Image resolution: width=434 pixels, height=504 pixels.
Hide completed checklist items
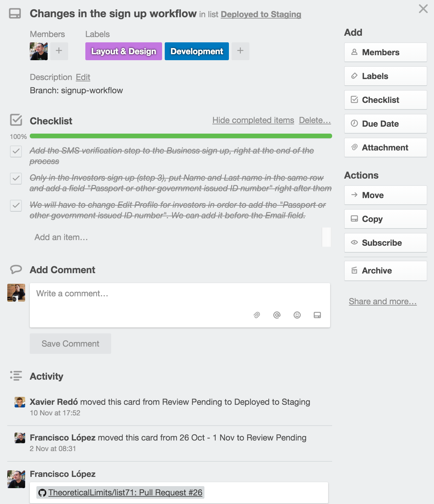click(x=253, y=120)
